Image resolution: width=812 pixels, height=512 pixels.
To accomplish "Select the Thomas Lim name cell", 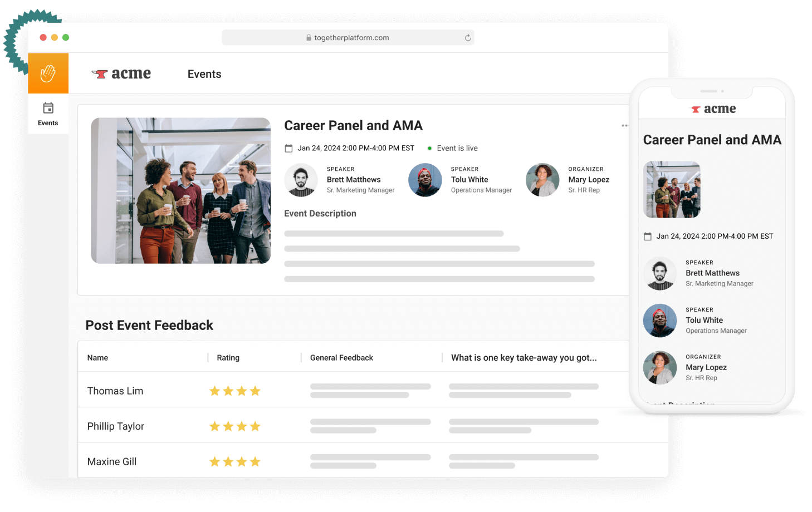I will point(115,391).
